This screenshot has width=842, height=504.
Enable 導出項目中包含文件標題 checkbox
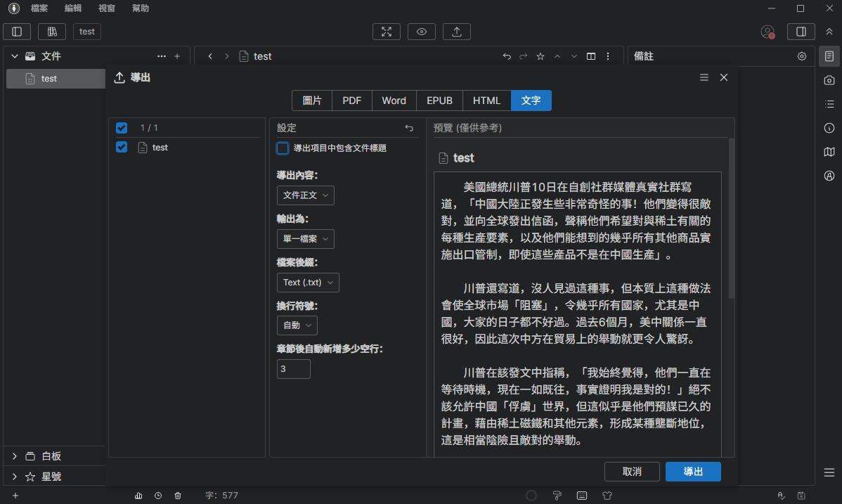pos(283,148)
